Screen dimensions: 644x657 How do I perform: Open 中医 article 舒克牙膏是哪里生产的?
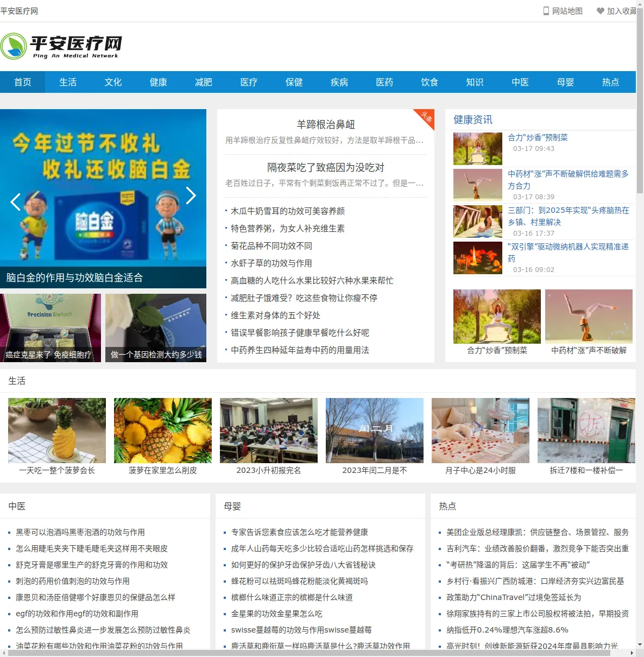(x=92, y=565)
